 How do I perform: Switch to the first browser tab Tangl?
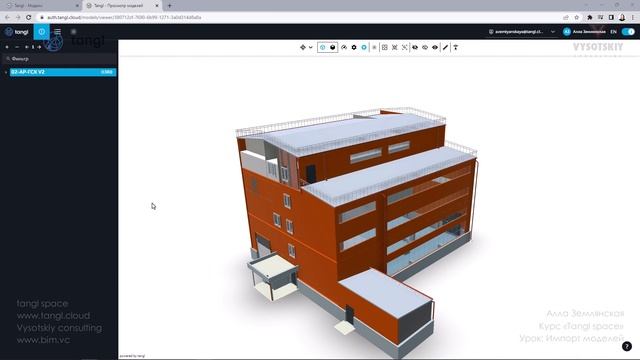pos(41,6)
